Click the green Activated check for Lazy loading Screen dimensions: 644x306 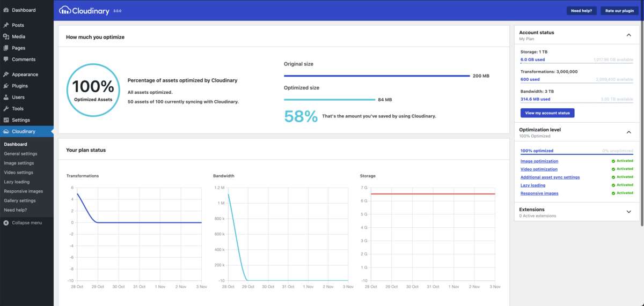pyautogui.click(x=613, y=185)
